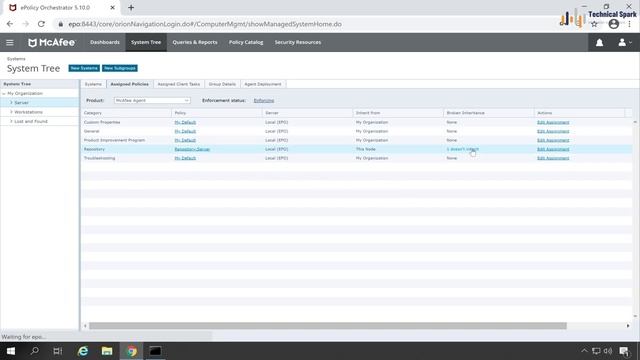Expand the Server group arrow

[x=11, y=103]
